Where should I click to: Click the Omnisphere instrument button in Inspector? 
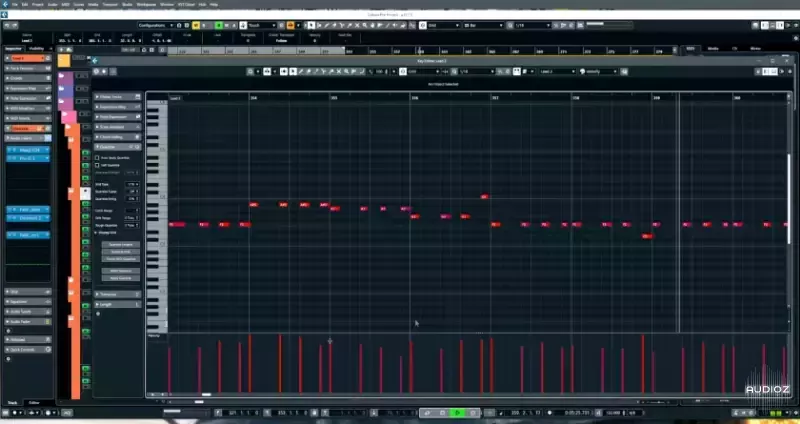[x=28, y=129]
